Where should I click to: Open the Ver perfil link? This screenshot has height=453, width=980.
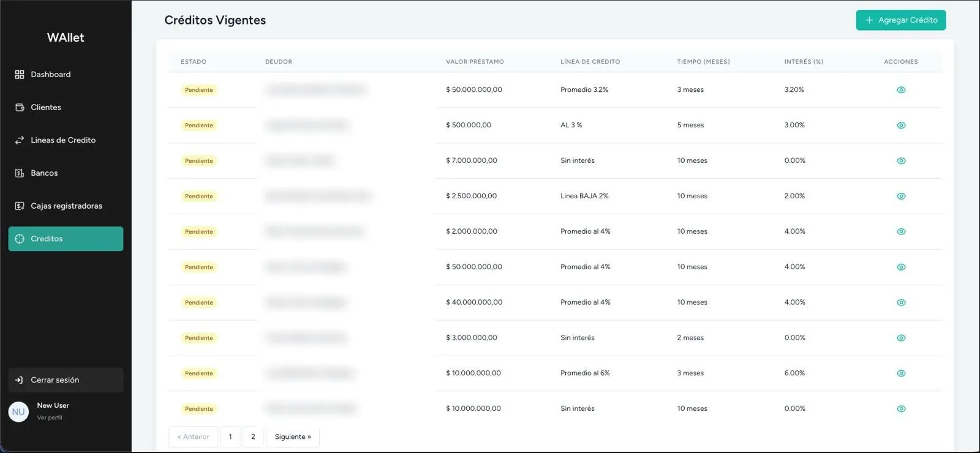click(x=50, y=418)
